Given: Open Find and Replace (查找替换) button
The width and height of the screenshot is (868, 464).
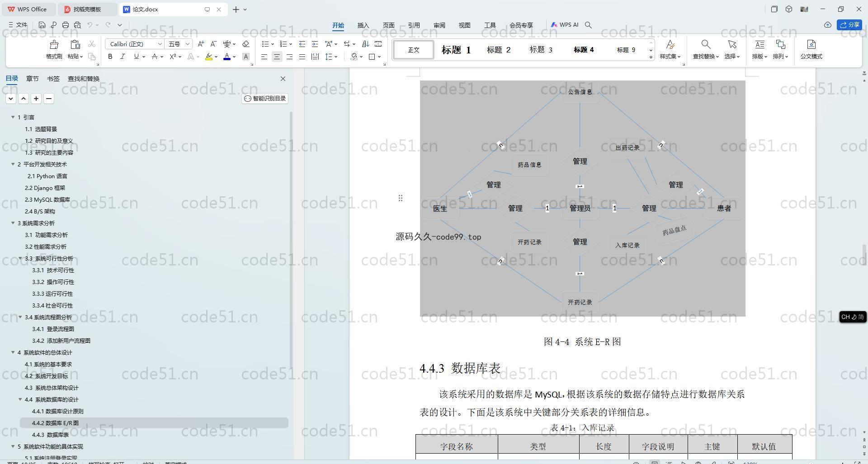Looking at the screenshot, I should pos(705,49).
